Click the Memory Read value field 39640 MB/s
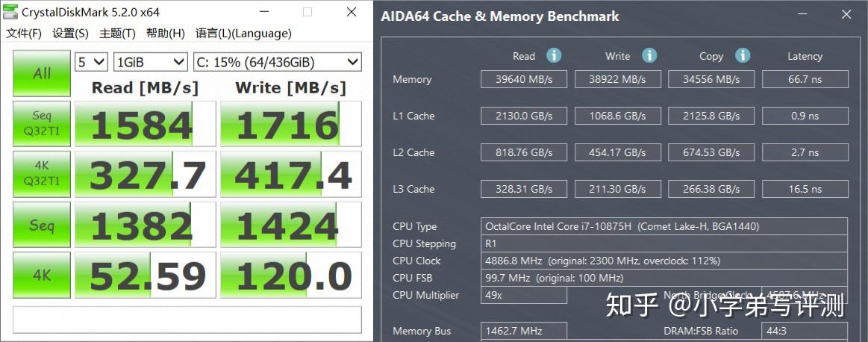 tap(524, 79)
